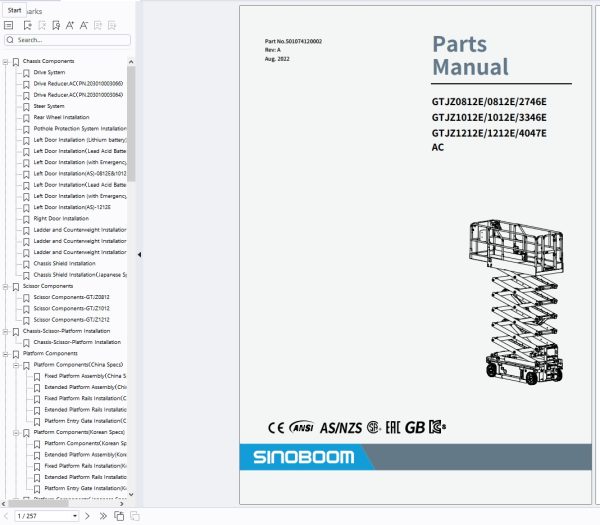Click the Part No.501074120002 text
600x525 pixels.
(x=293, y=41)
